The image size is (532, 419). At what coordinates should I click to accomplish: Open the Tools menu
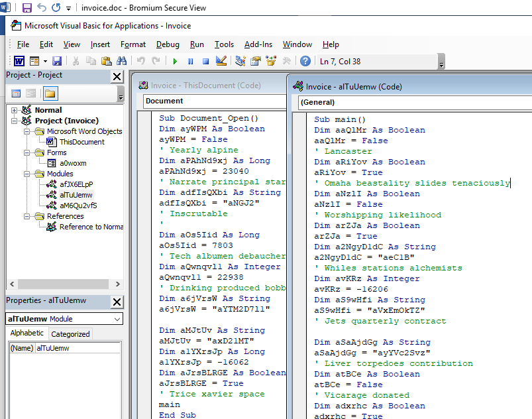[224, 44]
